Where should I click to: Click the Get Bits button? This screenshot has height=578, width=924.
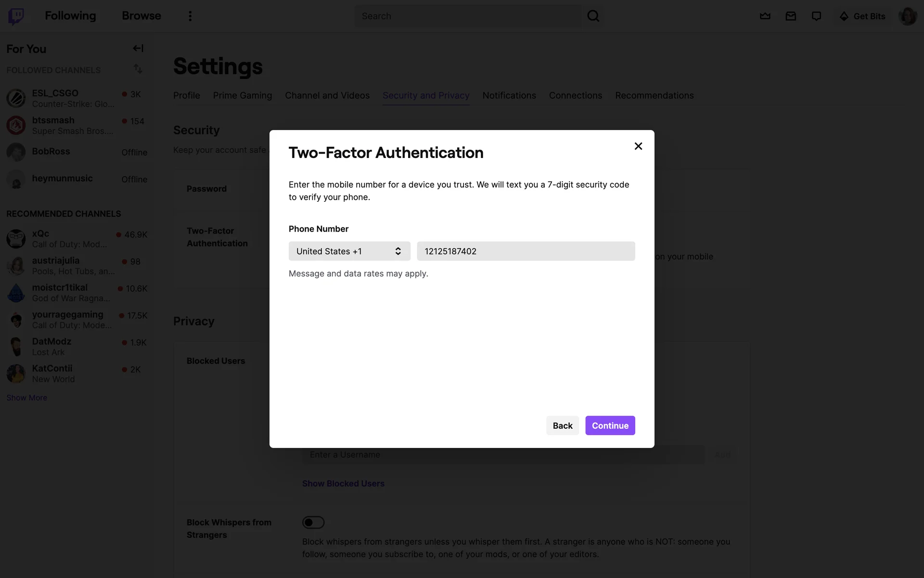click(x=862, y=16)
